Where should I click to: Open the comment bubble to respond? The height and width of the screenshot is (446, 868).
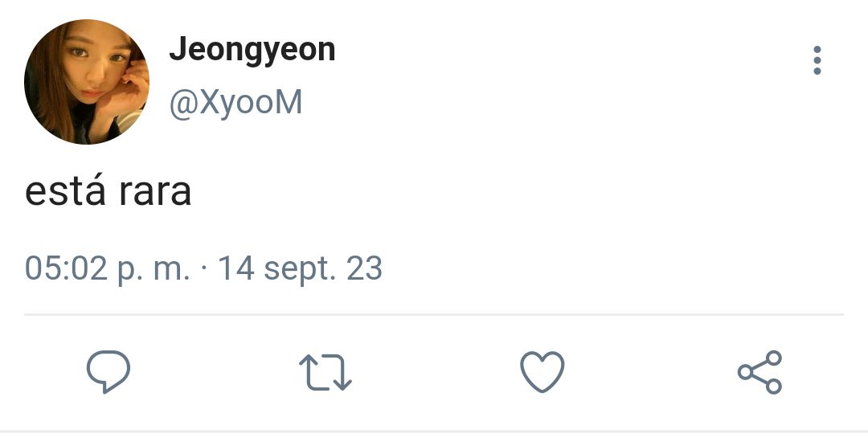tap(108, 371)
